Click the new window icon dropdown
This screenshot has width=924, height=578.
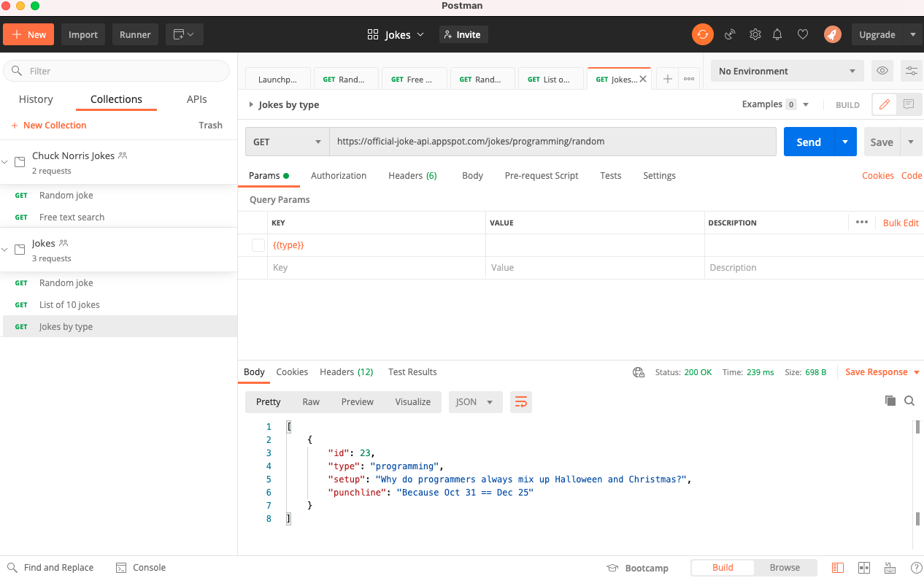[x=184, y=34]
